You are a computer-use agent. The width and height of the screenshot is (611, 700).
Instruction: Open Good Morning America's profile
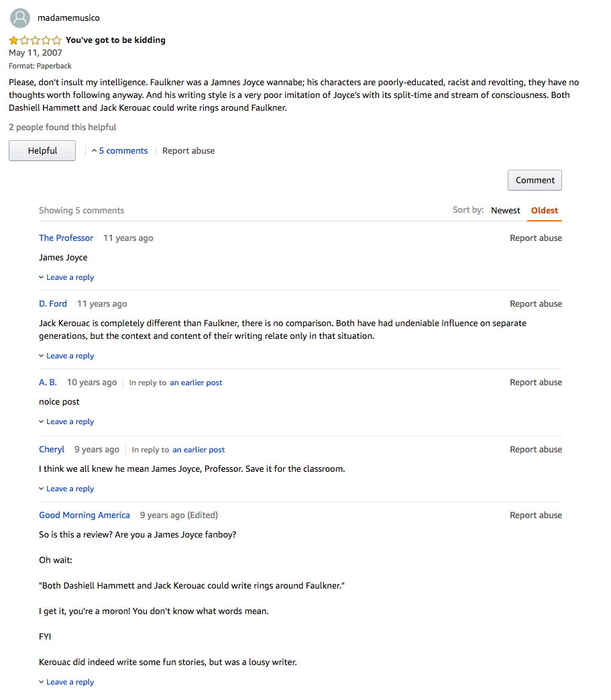[85, 515]
